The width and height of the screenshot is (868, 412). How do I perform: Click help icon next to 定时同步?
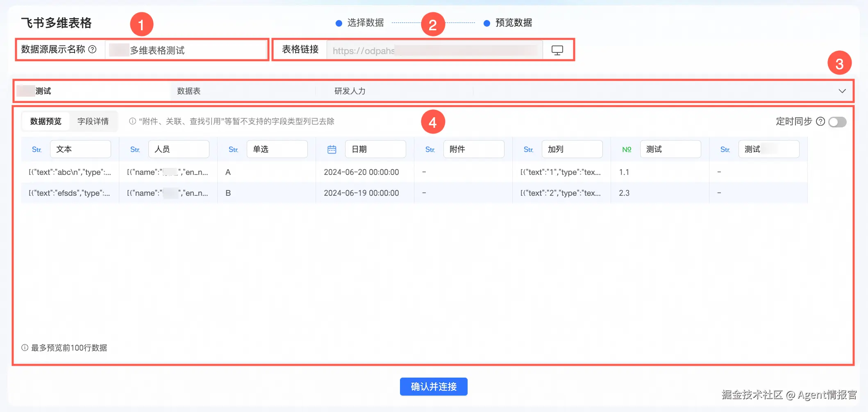coord(820,121)
